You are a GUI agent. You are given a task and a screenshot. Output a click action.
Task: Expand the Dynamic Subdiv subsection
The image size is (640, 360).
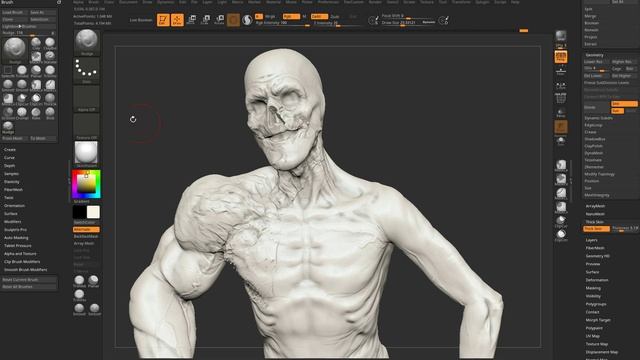[x=598, y=118]
